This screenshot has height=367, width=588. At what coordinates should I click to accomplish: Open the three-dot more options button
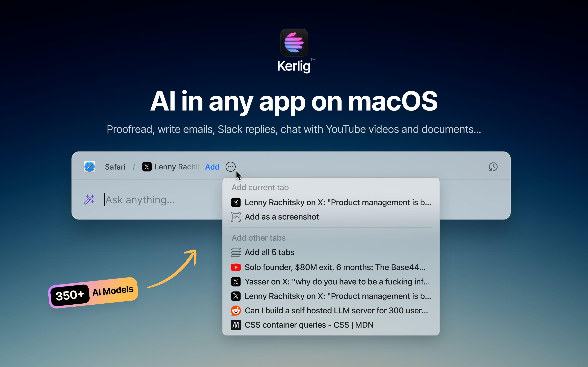click(x=230, y=167)
